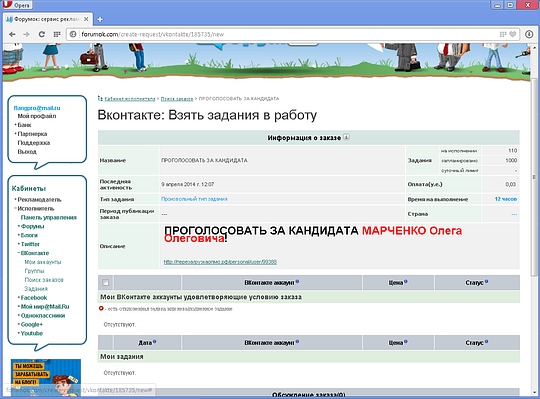This screenshot has width=540, height=399.
Task: Go back with the browser back arrow
Action: coord(12,34)
